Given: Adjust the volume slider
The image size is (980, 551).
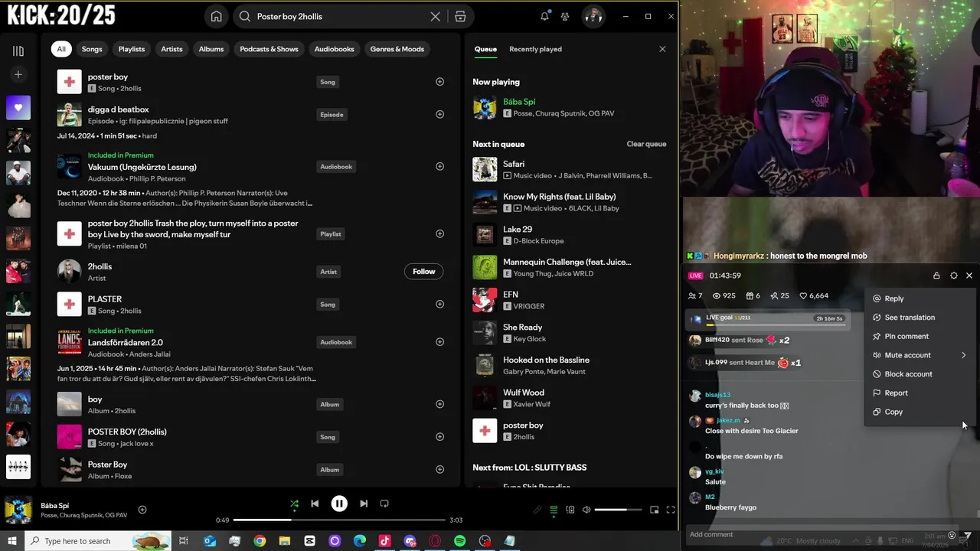Looking at the screenshot, I should [619, 510].
